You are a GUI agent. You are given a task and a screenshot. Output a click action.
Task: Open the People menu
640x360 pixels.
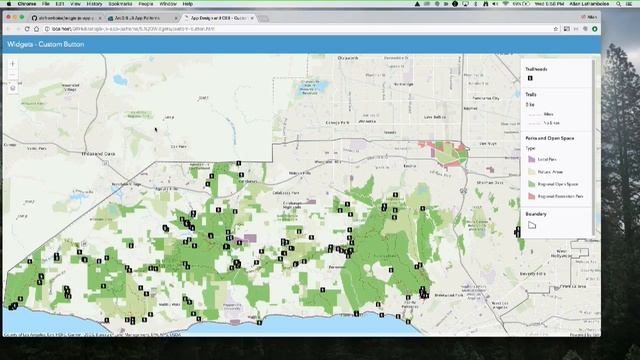pos(146,4)
